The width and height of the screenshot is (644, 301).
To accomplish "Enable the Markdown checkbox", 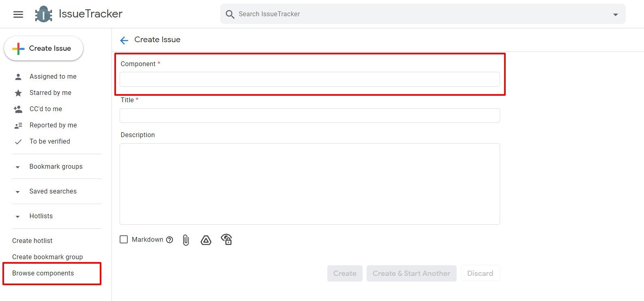I will [x=124, y=240].
